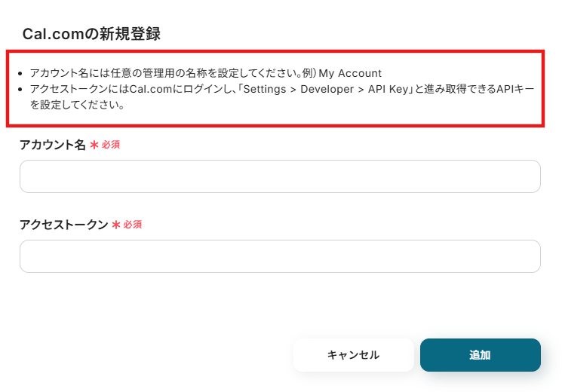Click the "My Account" example text

point(350,73)
